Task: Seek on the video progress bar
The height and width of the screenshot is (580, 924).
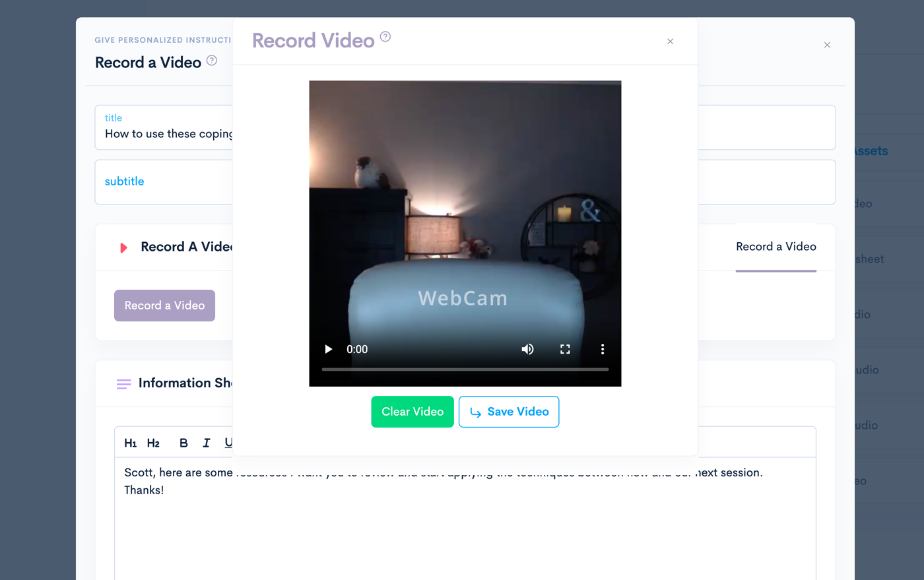Action: click(465, 370)
